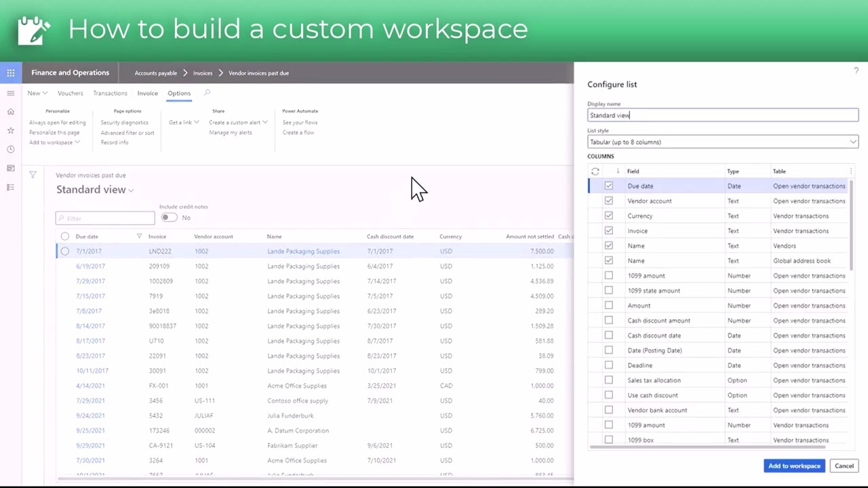Click Record info
The image size is (868, 488).
[x=115, y=142]
